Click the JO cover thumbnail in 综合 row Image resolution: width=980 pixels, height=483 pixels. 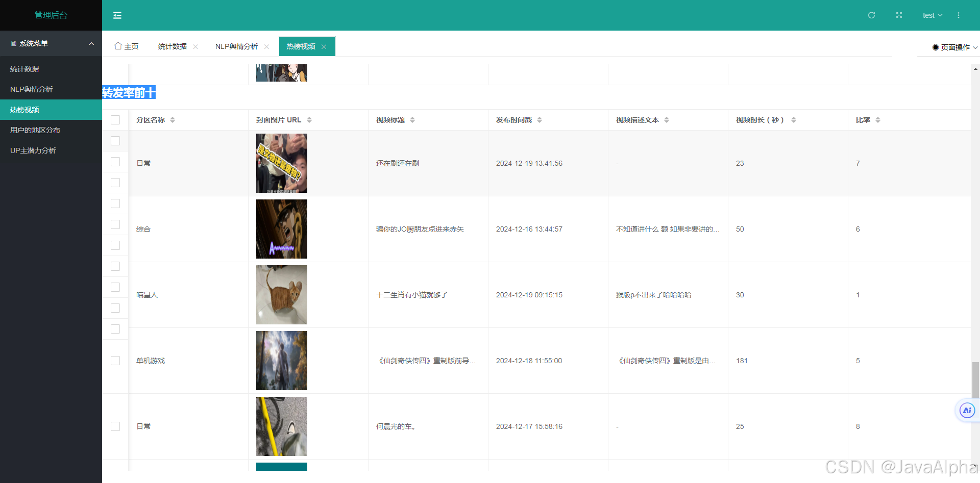(x=282, y=229)
